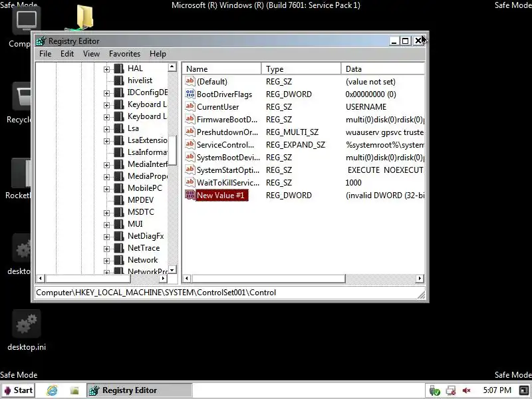Click the (Default) string value icon
Screen dimensions: 532x399
click(x=190, y=81)
